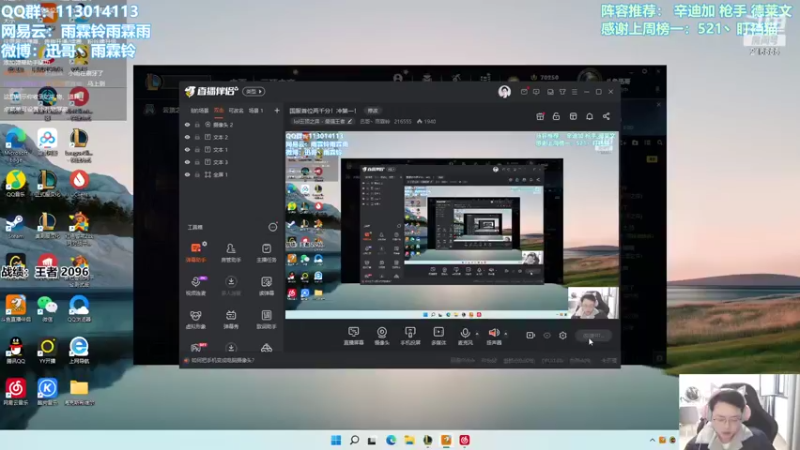
Task: Open the gift box icon in stream header
Action: click(540, 116)
